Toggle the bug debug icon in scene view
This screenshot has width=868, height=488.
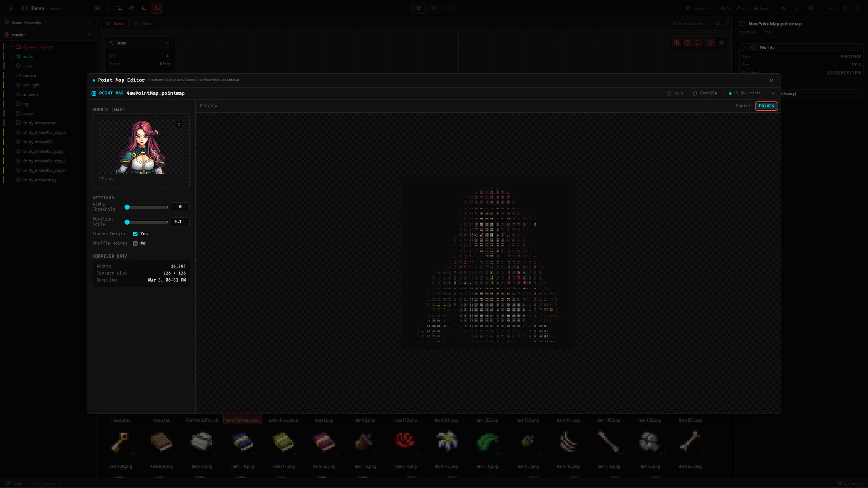tap(722, 43)
